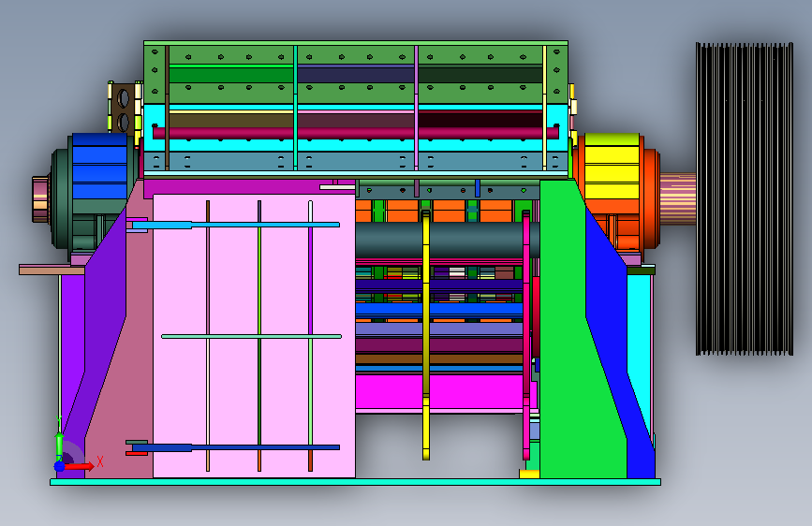The image size is (812, 526).
Task: Pick the cyan base plate along the bottom
Action: (x=355, y=482)
